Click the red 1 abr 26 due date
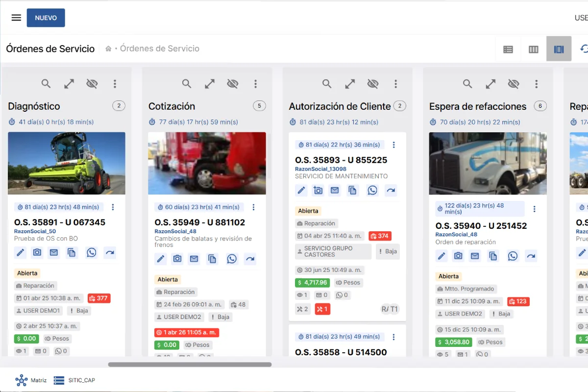 (187, 332)
